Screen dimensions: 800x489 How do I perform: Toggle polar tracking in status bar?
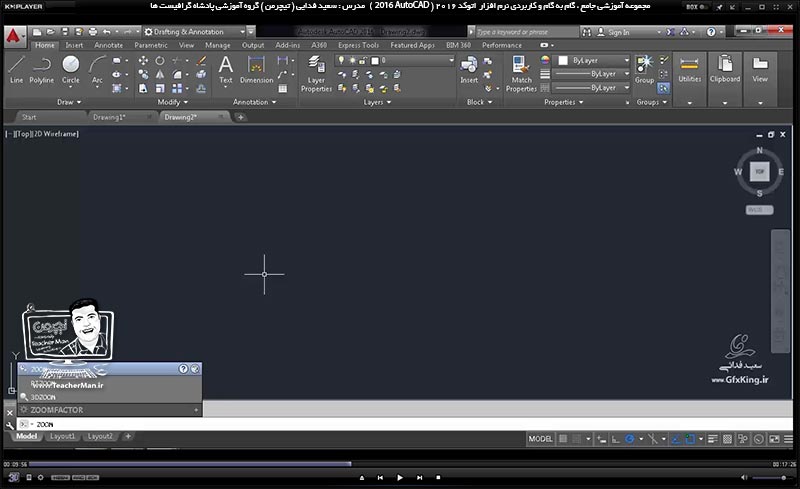[x=630, y=438]
